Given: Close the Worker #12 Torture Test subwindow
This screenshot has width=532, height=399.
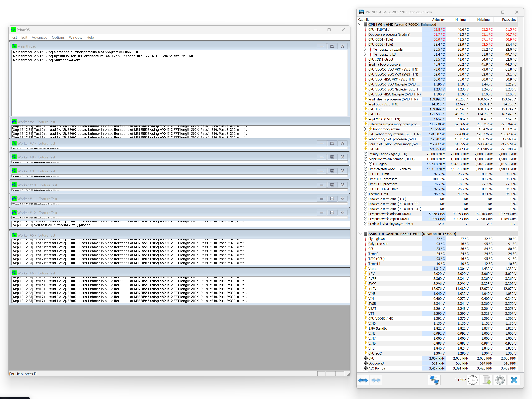Looking at the screenshot, I should (x=342, y=212).
